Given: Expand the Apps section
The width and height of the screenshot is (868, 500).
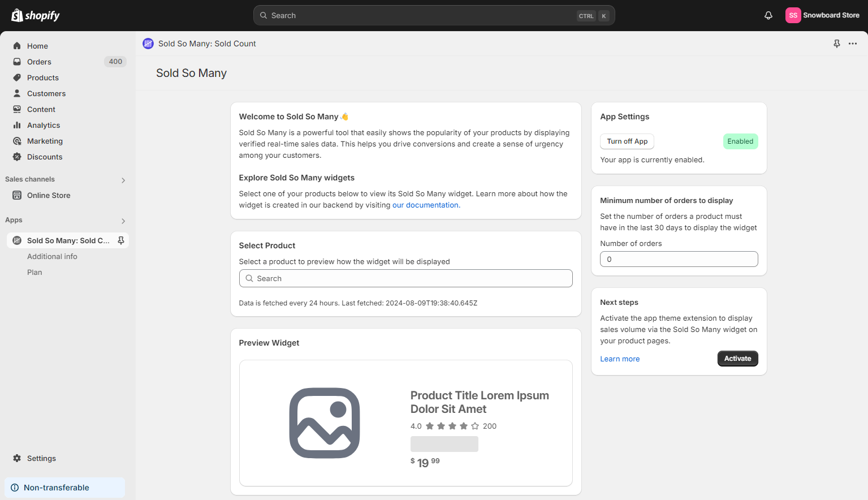Looking at the screenshot, I should tap(123, 221).
